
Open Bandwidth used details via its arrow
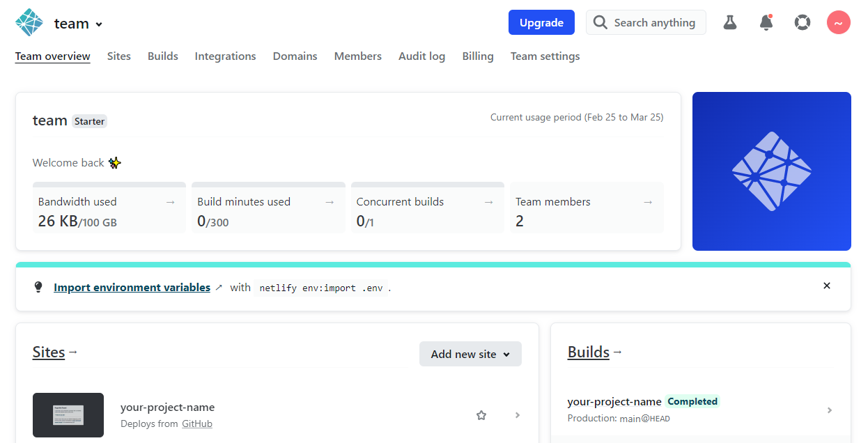coord(171,201)
